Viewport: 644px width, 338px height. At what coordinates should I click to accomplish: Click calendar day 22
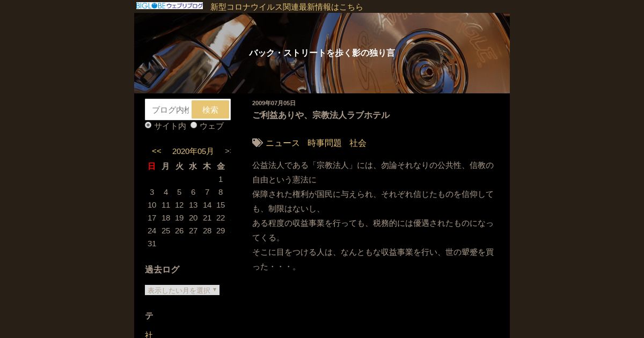click(x=221, y=218)
